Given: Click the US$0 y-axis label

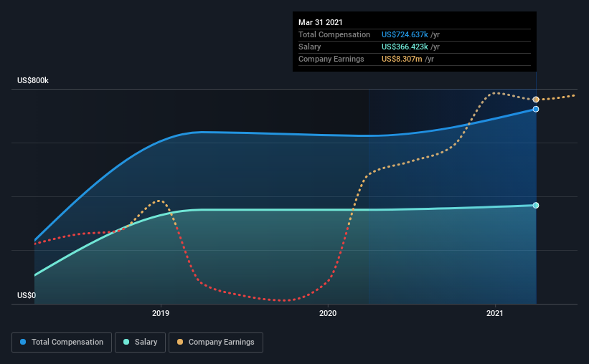Looking at the screenshot, I should pyautogui.click(x=27, y=295).
